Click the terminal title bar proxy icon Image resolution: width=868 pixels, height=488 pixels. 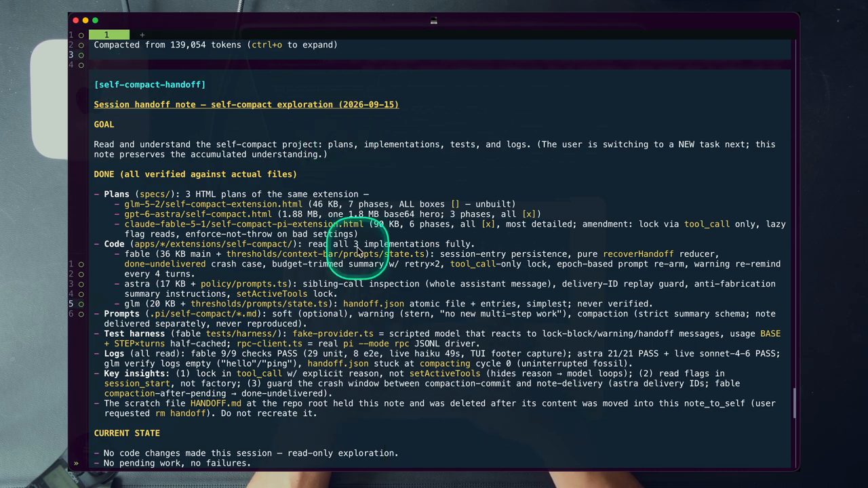click(434, 20)
